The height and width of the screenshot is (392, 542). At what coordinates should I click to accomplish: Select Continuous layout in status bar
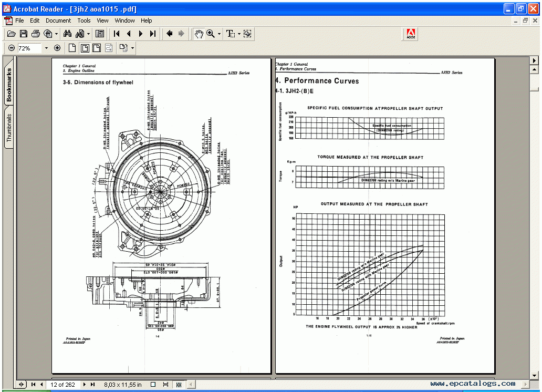coord(165,385)
